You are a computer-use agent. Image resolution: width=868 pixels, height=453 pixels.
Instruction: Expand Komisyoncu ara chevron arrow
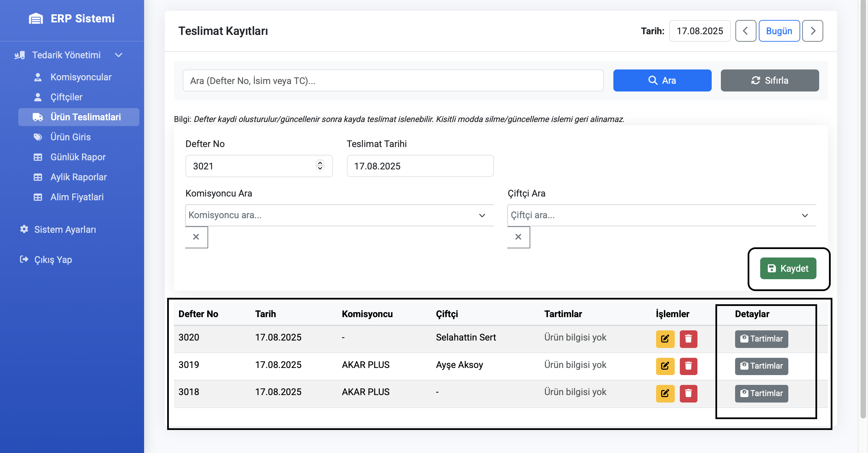click(482, 215)
